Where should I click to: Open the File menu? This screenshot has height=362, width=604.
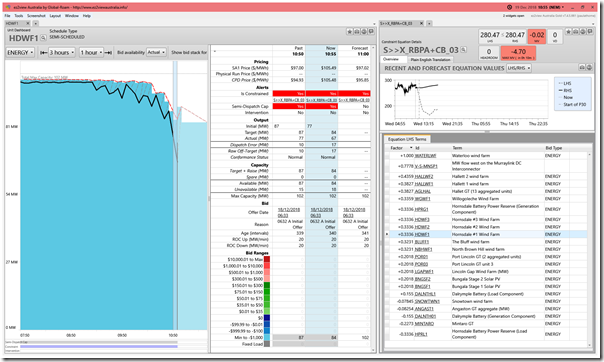[x=7, y=16]
